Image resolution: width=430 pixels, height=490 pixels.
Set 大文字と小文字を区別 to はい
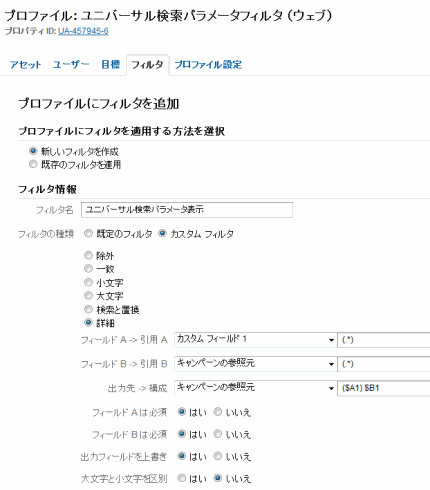click(x=182, y=478)
